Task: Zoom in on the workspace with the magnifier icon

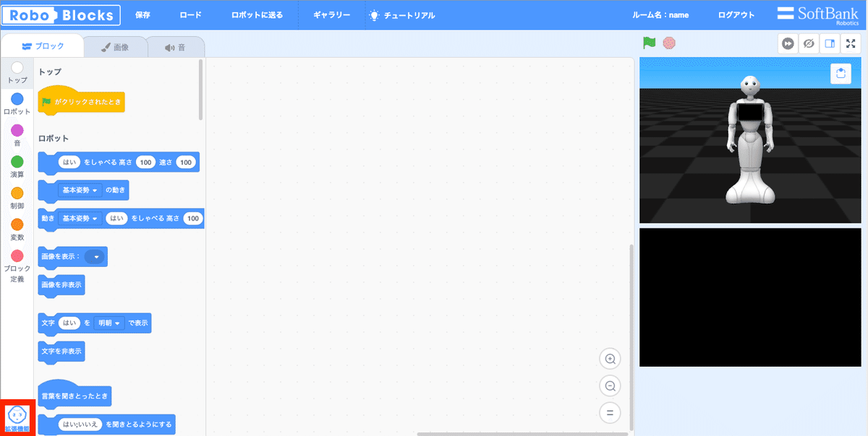Action: pyautogui.click(x=610, y=359)
